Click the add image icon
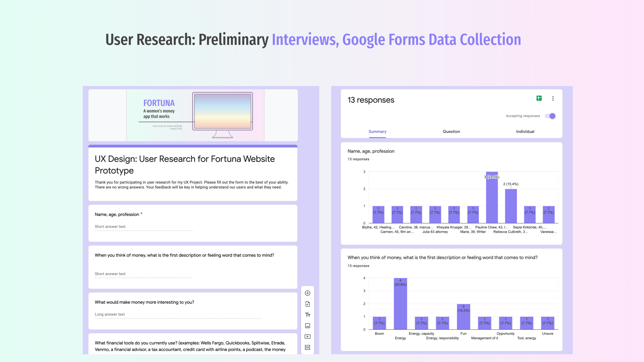 tap(307, 326)
